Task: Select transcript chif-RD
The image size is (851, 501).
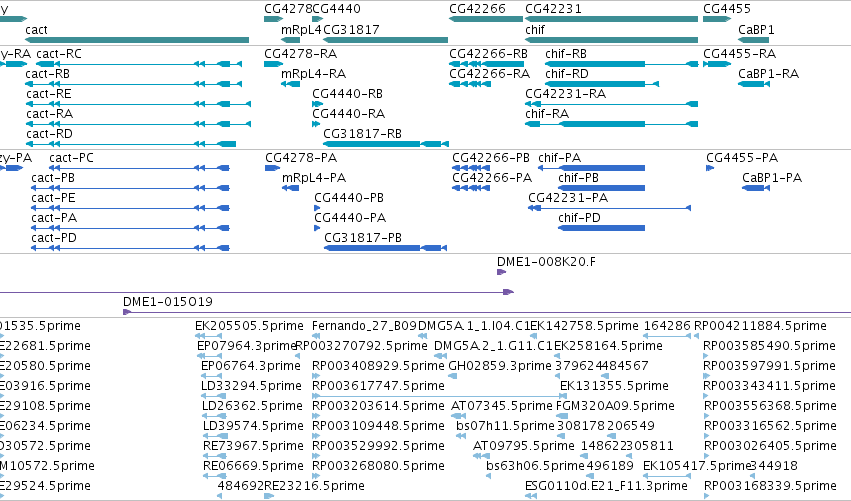Action: 602,84
